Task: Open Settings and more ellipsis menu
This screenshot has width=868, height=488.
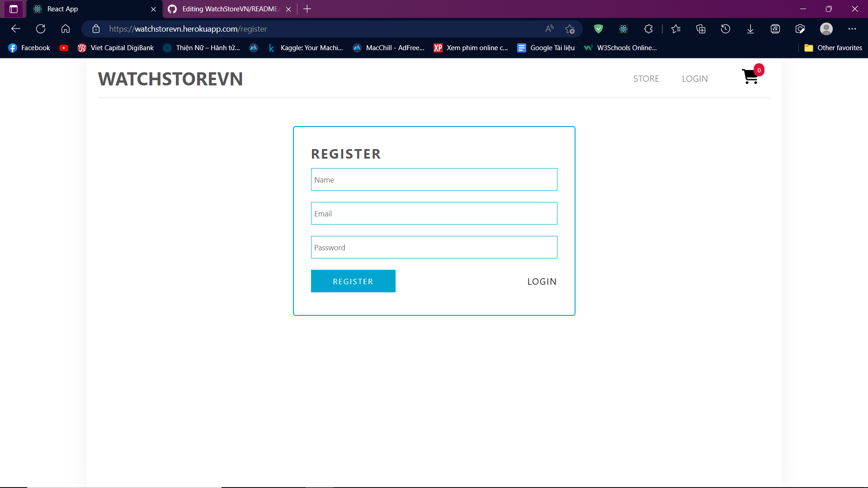Action: [x=852, y=29]
